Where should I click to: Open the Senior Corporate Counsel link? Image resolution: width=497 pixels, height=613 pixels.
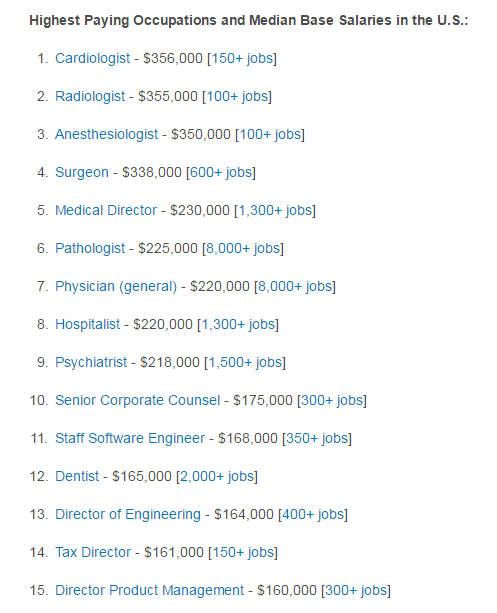click(x=138, y=400)
